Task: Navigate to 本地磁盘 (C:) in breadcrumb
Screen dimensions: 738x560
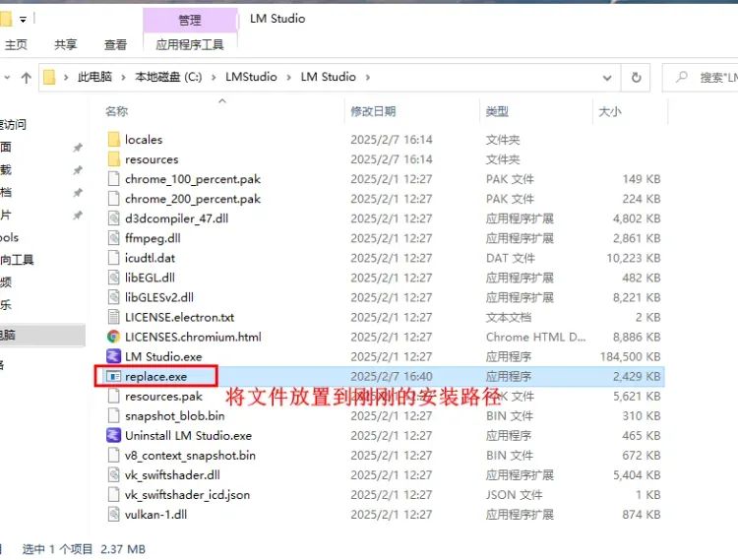Action: click(x=168, y=77)
